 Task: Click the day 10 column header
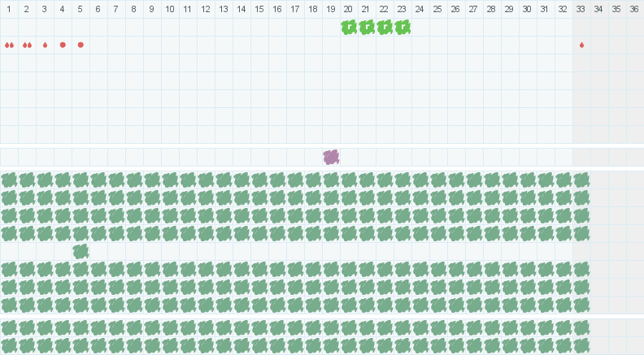click(170, 9)
